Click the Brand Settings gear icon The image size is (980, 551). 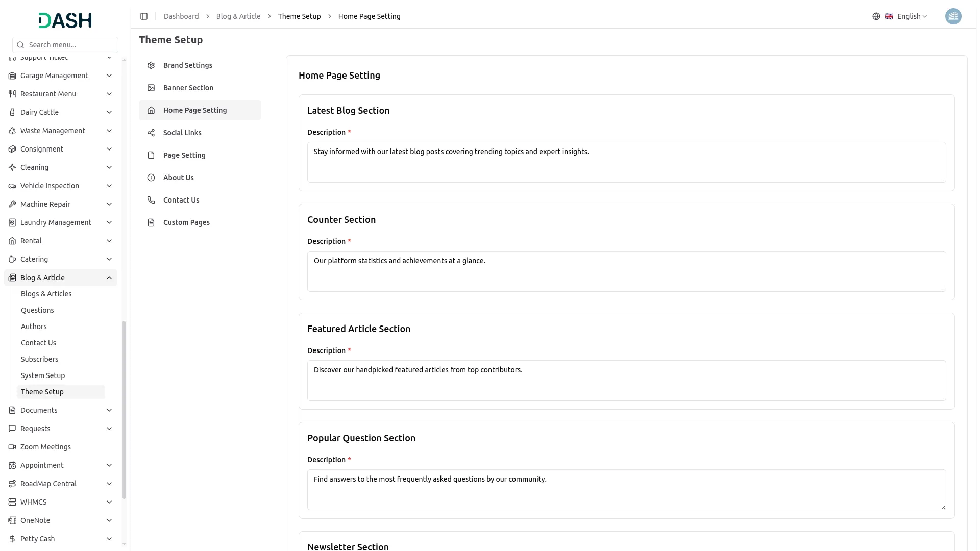(x=151, y=65)
